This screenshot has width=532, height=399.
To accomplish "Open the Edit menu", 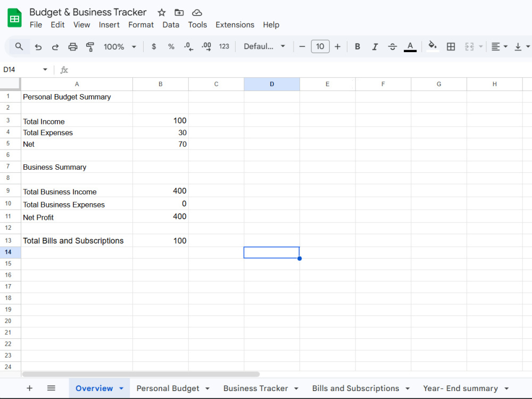I will pyautogui.click(x=57, y=25).
